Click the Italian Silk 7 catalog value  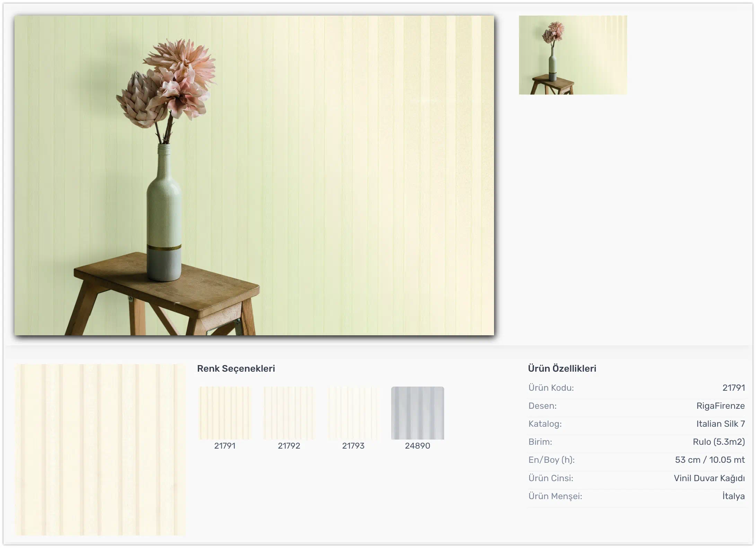pos(721,424)
